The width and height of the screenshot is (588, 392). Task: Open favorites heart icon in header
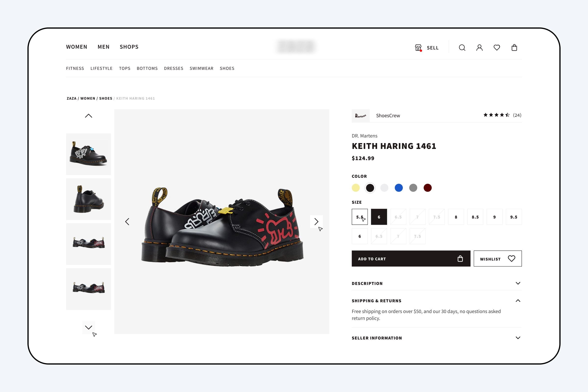pos(497,48)
